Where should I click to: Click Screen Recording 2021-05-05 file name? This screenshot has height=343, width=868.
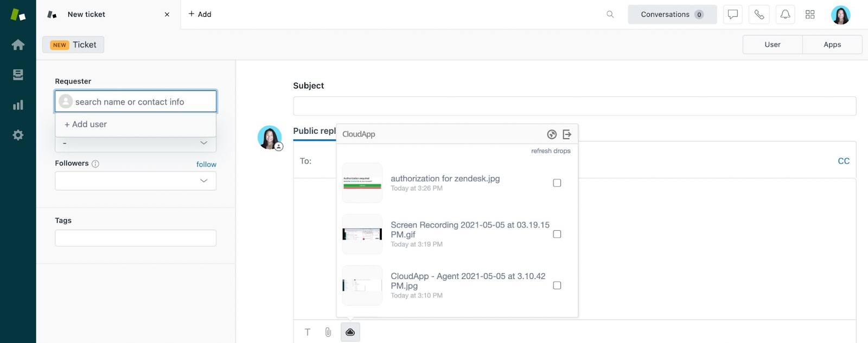point(470,230)
